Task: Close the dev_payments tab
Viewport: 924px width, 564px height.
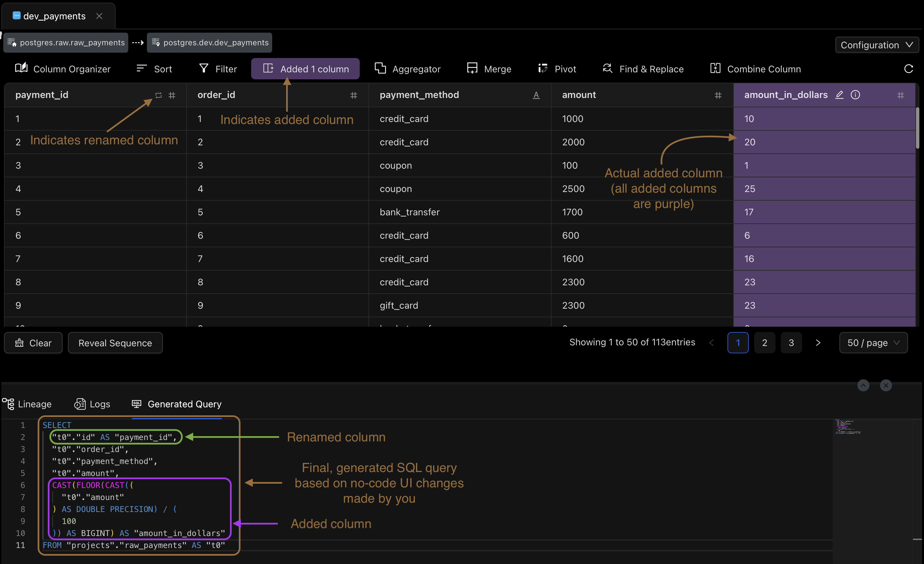Action: point(99,16)
